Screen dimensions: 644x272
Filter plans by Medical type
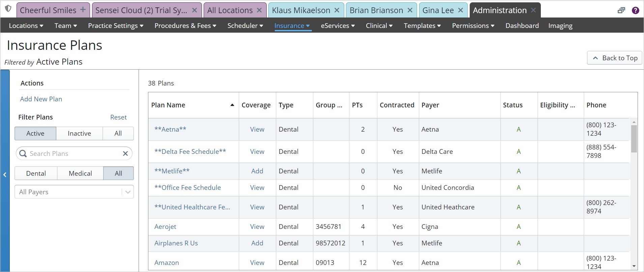[x=80, y=173]
